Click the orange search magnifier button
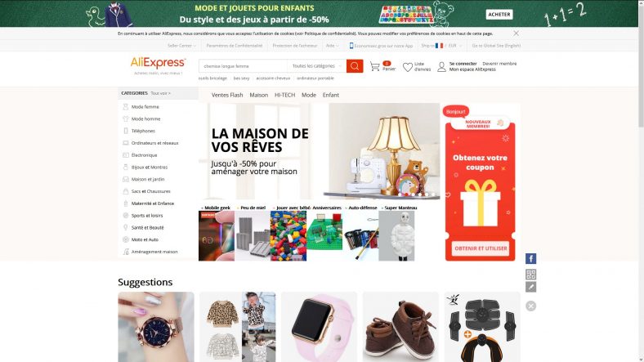This screenshot has width=644, height=362. (x=355, y=66)
